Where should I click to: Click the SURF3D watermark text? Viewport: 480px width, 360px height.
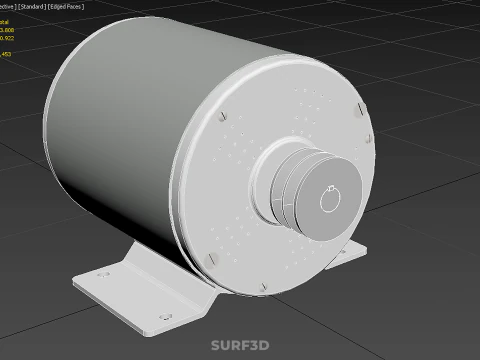[x=240, y=345]
